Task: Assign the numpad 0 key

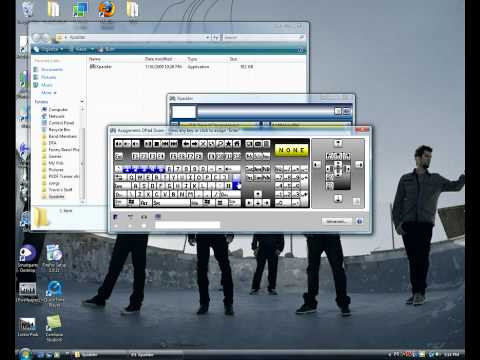Action: (283, 202)
